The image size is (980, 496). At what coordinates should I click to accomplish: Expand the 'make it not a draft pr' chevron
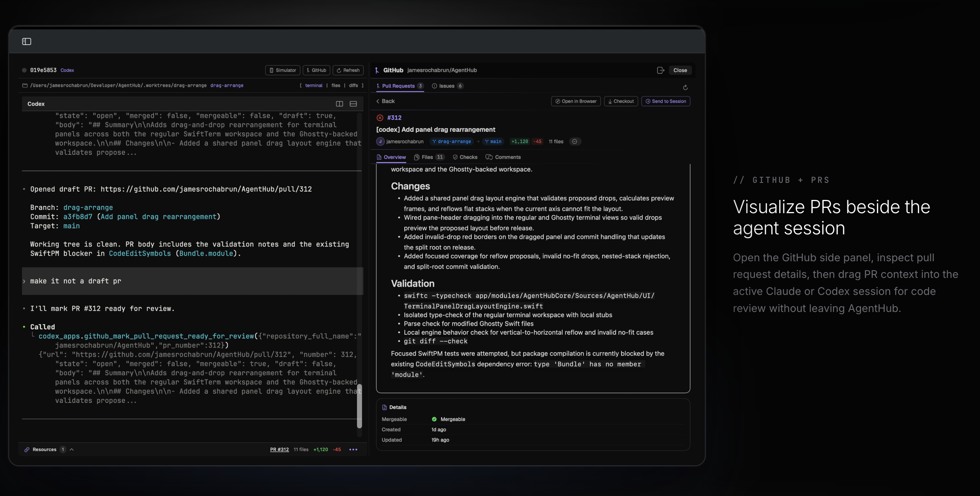(x=24, y=281)
